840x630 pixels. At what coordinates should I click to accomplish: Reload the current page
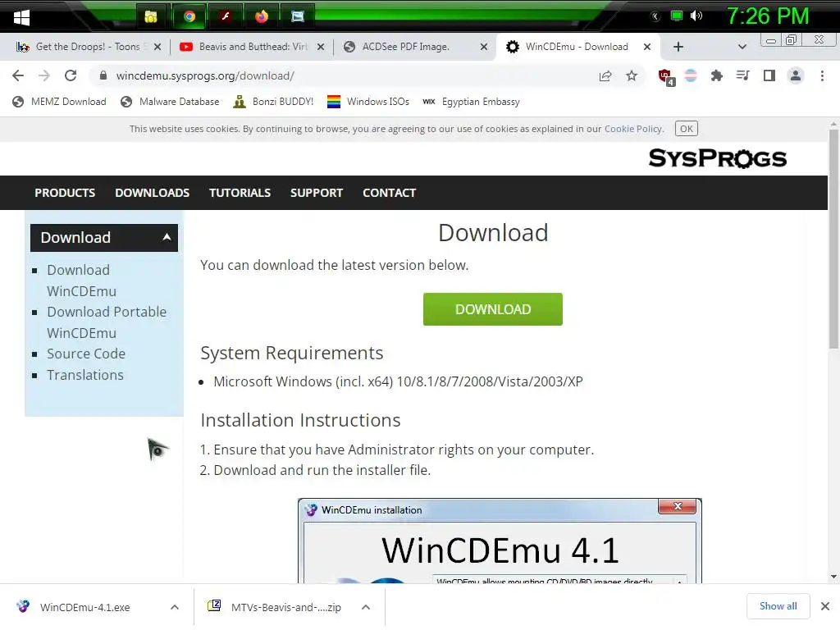(71, 75)
